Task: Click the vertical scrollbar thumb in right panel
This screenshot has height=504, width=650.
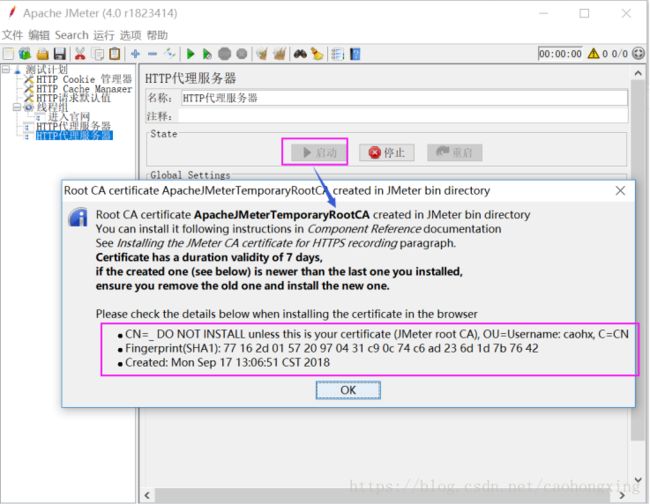Action: click(x=638, y=260)
